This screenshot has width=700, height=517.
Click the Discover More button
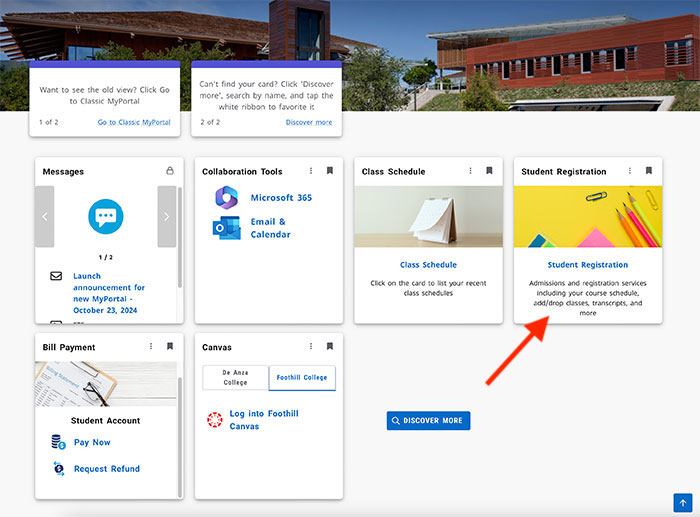(428, 421)
